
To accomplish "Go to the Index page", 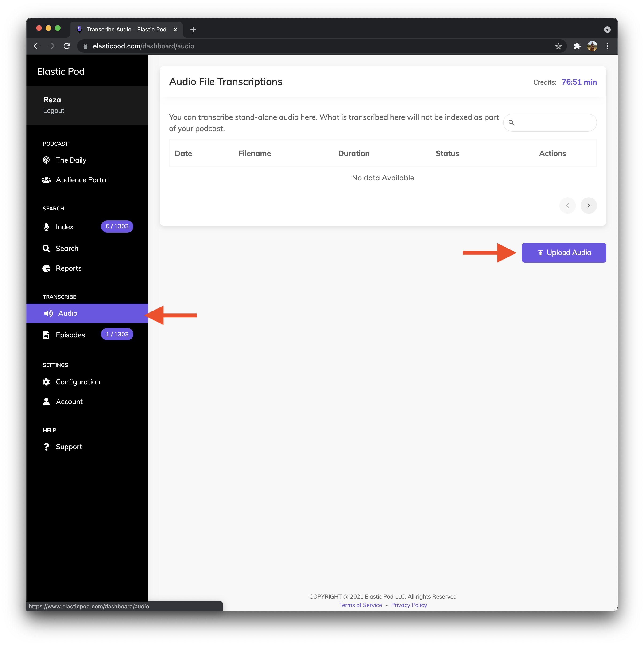I will [x=65, y=227].
